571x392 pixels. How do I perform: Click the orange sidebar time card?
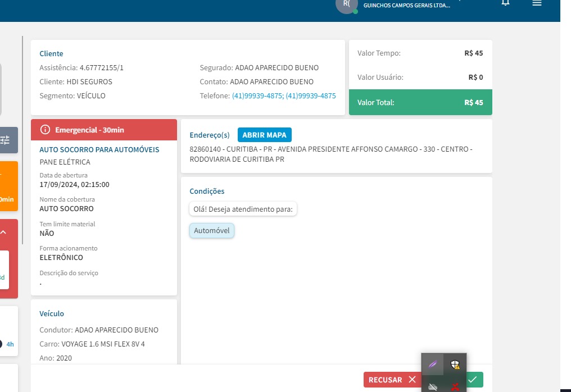tap(8, 186)
